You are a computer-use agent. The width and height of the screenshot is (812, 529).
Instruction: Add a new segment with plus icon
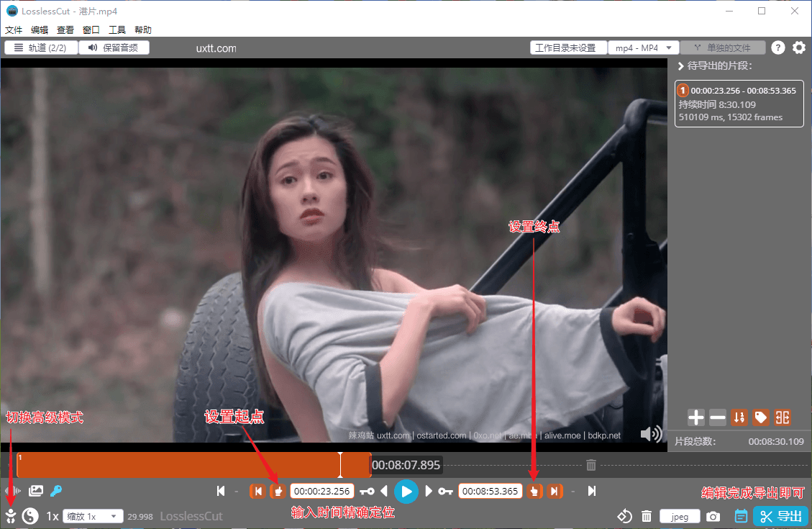695,417
